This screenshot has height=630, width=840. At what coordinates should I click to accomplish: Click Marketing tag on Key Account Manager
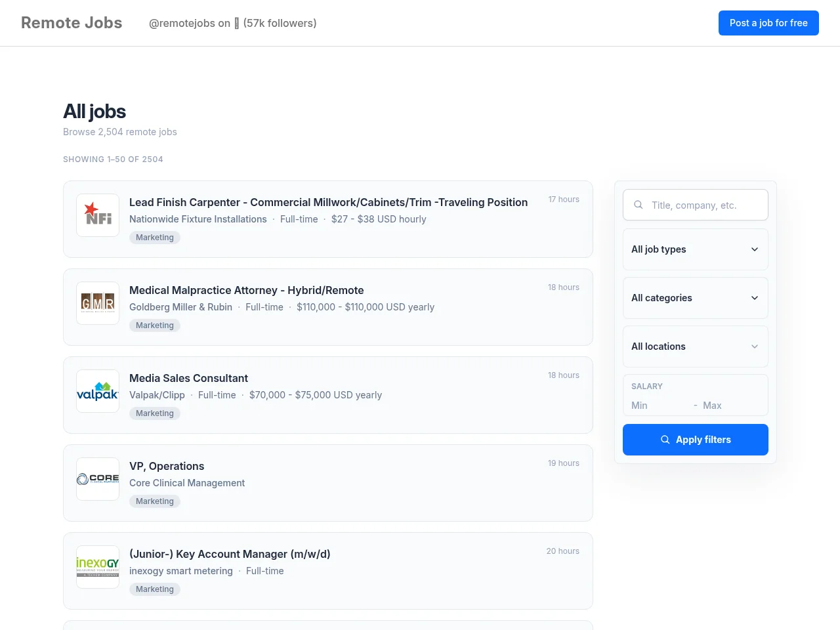(x=155, y=589)
